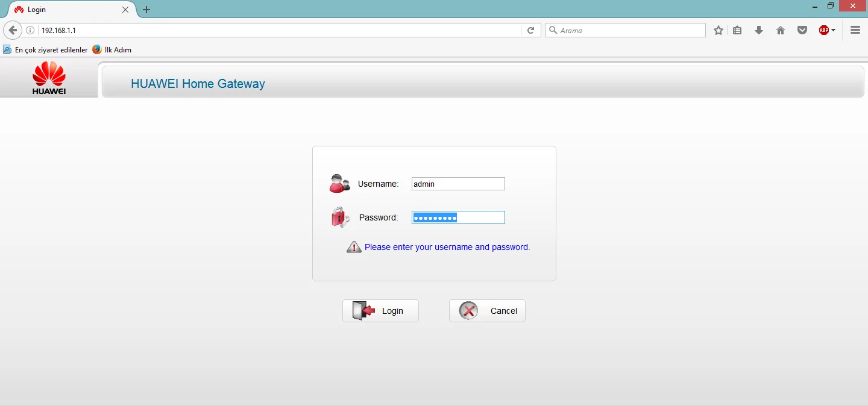Bookmark this page with the star icon

pos(718,30)
